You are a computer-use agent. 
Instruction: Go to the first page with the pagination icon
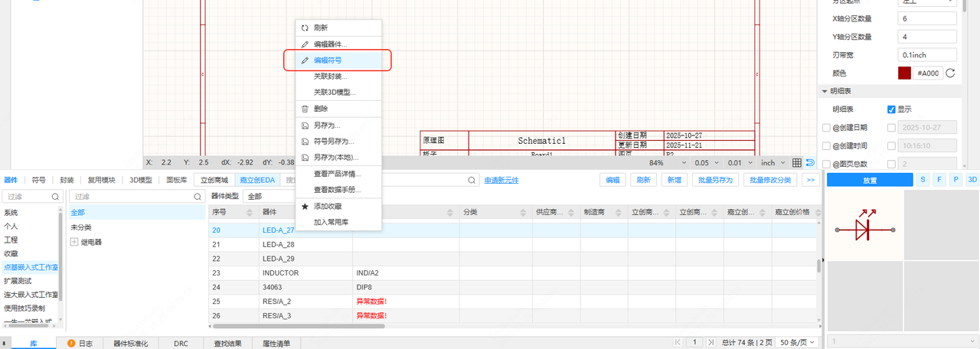click(678, 343)
